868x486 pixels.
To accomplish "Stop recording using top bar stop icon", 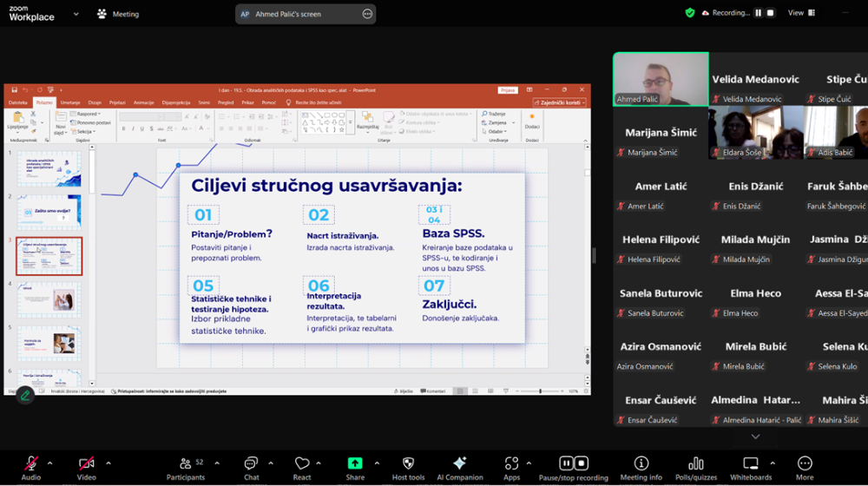I will pyautogui.click(x=770, y=13).
